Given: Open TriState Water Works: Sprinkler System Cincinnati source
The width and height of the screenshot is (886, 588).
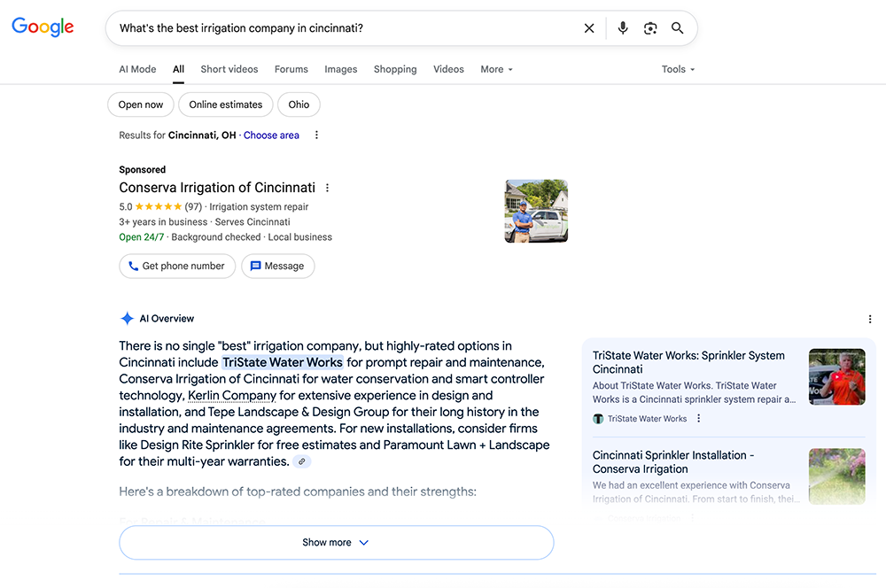Looking at the screenshot, I should [688, 362].
